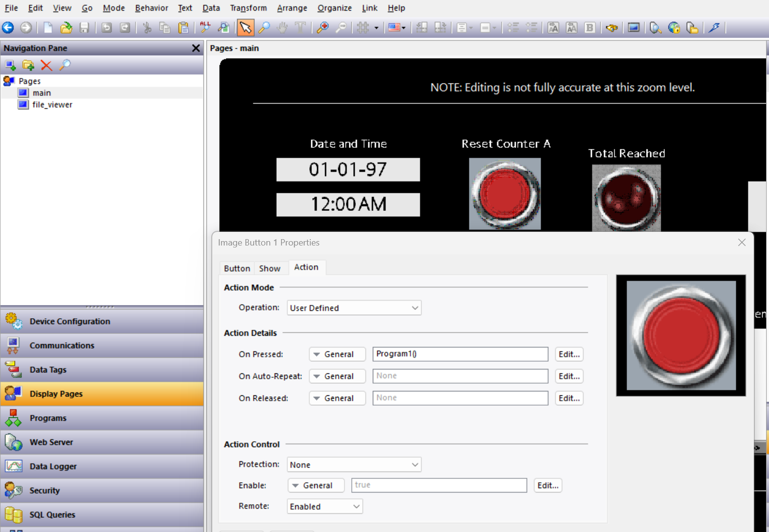Switch to the Show tab
This screenshot has width=769, height=532.
coord(269,268)
